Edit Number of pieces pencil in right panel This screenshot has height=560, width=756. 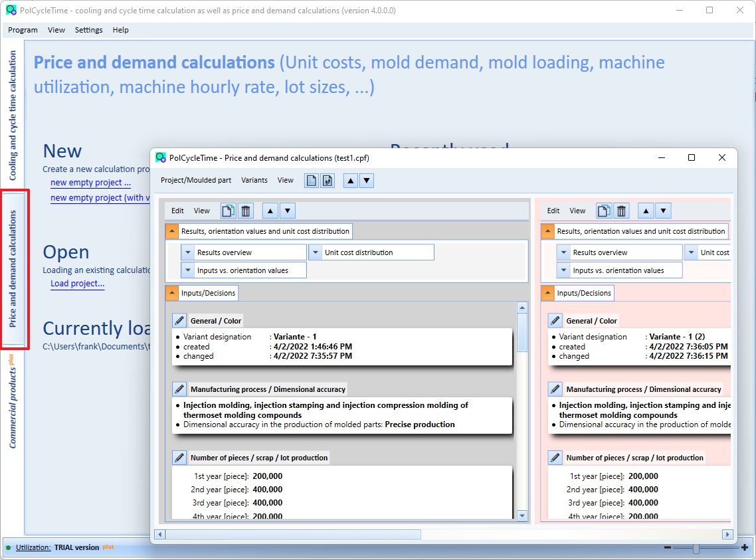pyautogui.click(x=555, y=457)
